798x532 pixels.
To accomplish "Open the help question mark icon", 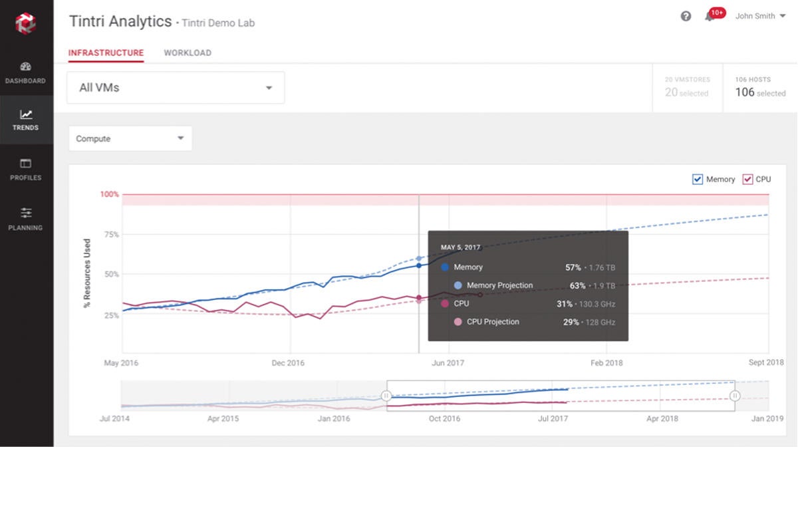I will point(686,17).
